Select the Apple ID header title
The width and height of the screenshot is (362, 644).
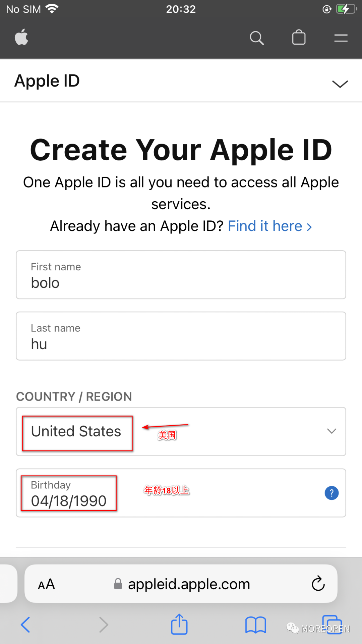(47, 81)
